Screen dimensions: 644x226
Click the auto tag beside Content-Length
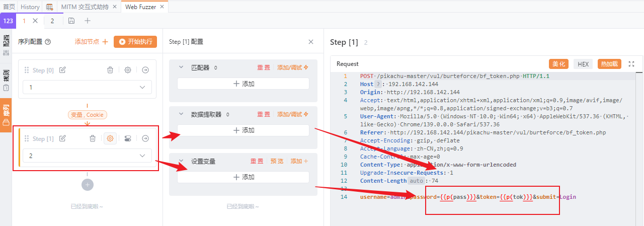[x=417, y=181]
